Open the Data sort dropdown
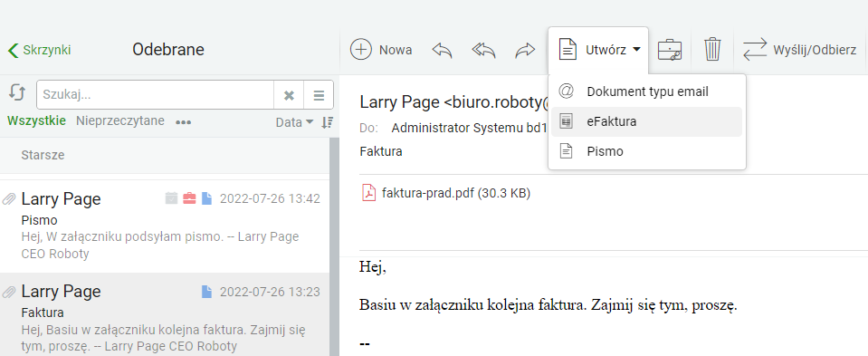868x356 pixels. [294, 122]
